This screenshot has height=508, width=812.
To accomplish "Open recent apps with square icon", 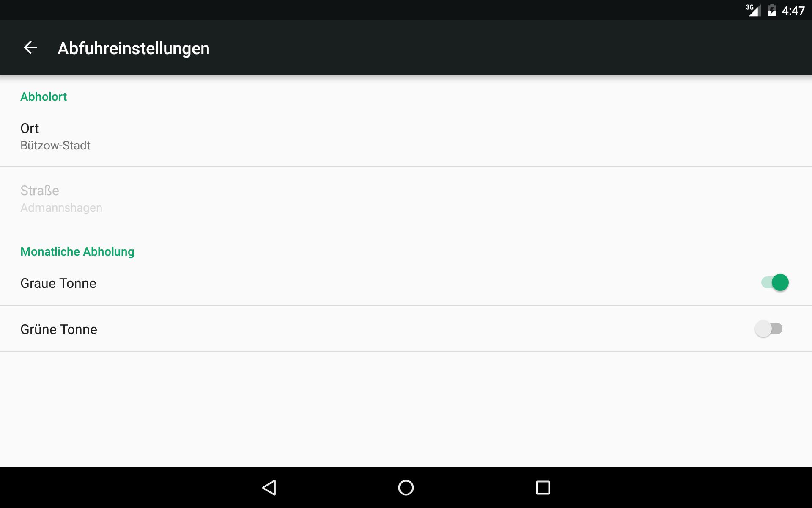I will [543, 488].
